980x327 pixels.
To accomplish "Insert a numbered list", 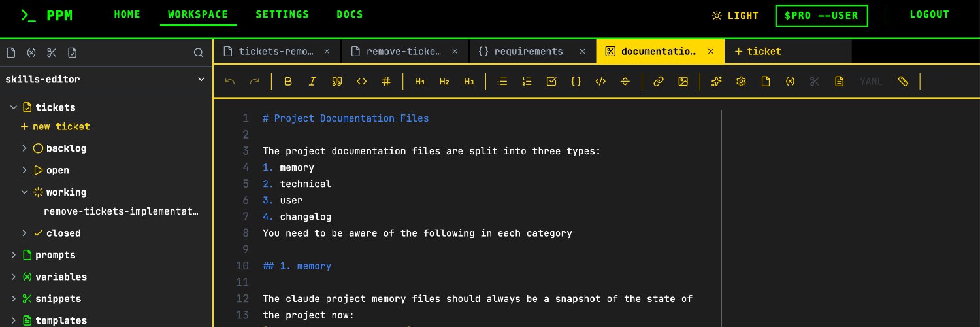I will pos(527,82).
